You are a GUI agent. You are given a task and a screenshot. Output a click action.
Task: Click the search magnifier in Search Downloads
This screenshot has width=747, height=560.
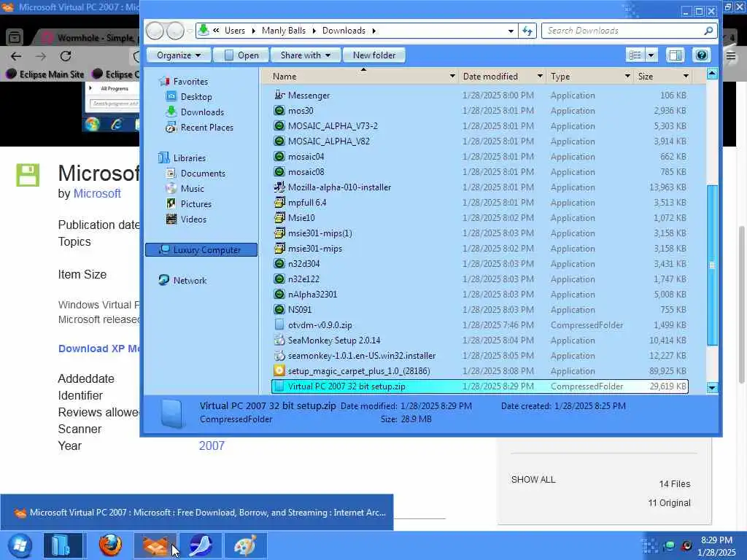[x=708, y=31]
